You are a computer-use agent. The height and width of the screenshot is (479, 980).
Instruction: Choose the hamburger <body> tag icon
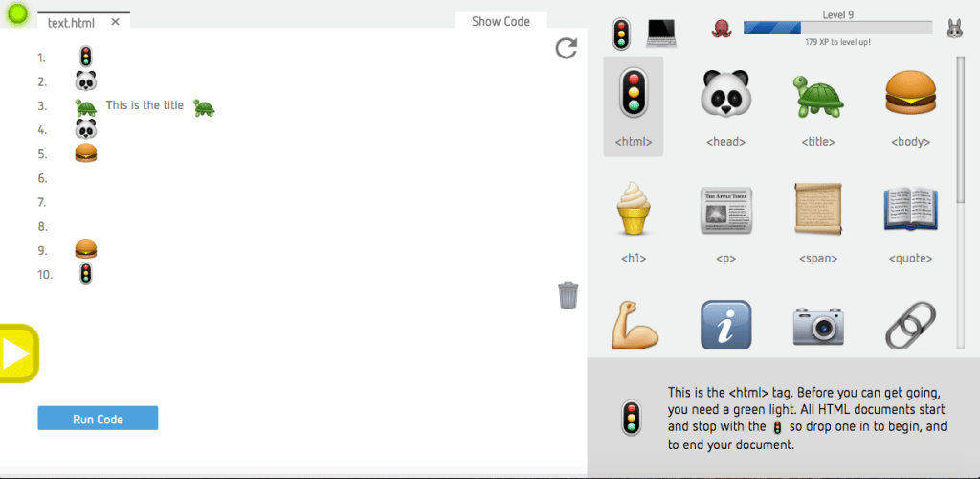911,93
